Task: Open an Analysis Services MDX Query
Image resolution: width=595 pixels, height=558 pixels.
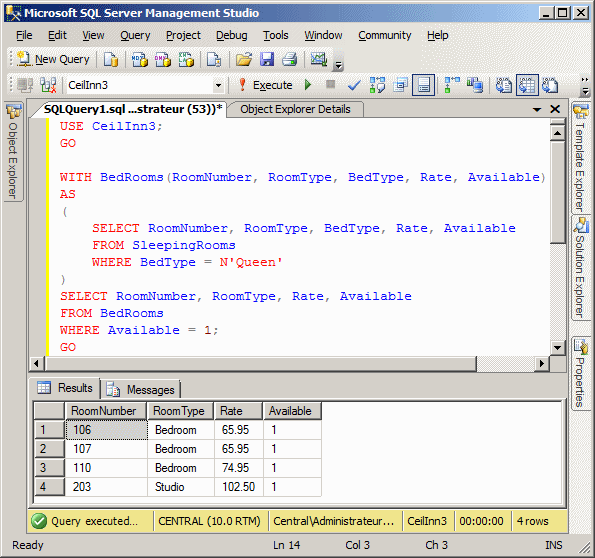Action: 139,59
